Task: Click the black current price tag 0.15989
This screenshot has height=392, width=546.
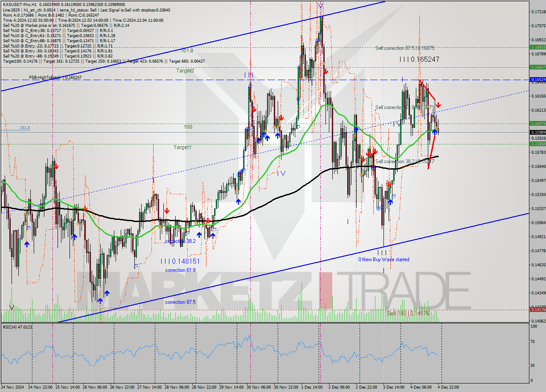Action: click(537, 132)
